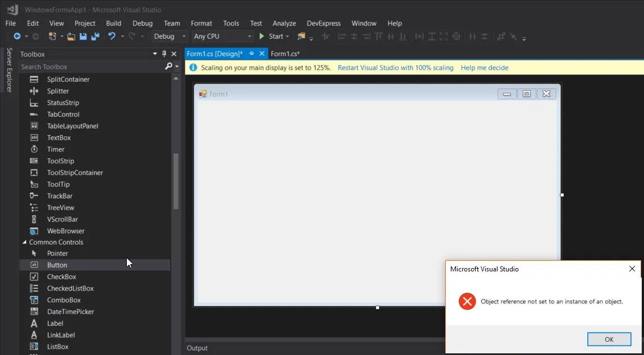This screenshot has width=644, height=355.
Task: Select Timer in the Toolbox
Action: (x=95, y=149)
